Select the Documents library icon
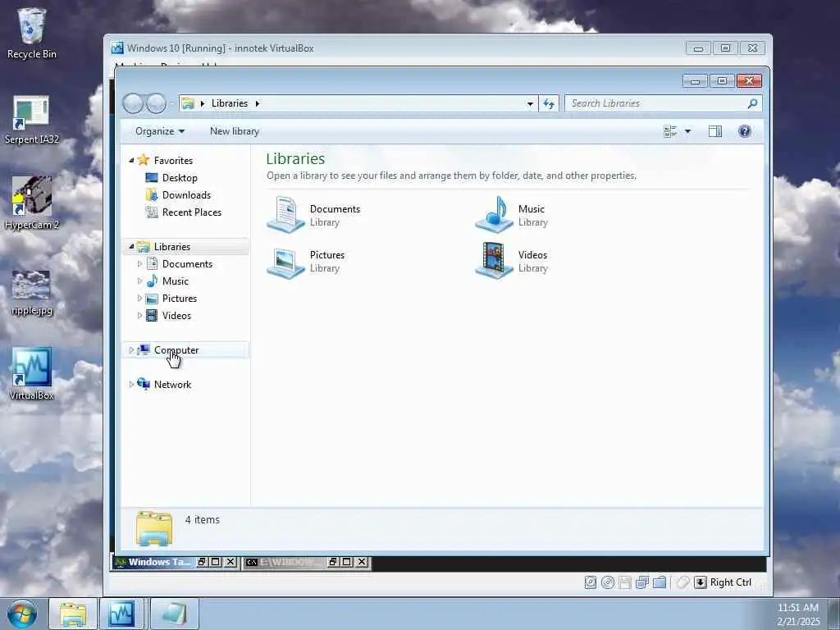This screenshot has width=840, height=630. [285, 214]
